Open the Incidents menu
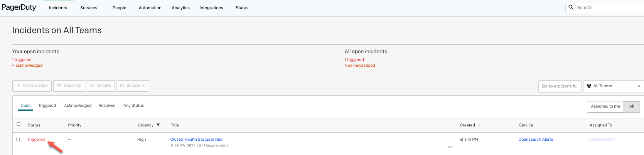644x155 pixels. [58, 8]
